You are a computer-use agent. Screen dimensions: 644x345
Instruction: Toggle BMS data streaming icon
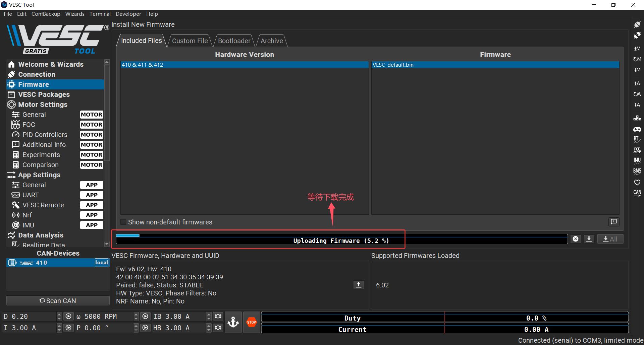click(637, 172)
